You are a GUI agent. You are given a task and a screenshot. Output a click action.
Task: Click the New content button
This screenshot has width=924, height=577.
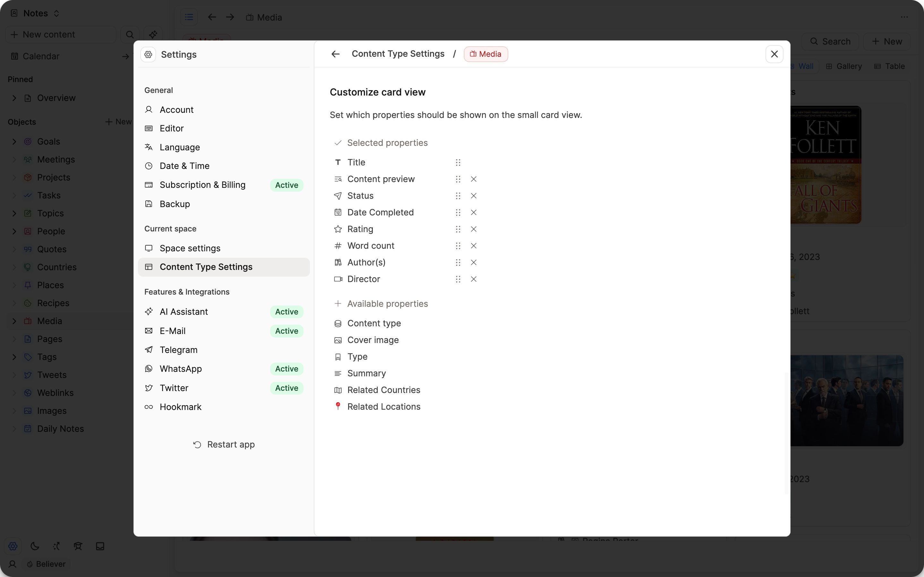(60, 34)
